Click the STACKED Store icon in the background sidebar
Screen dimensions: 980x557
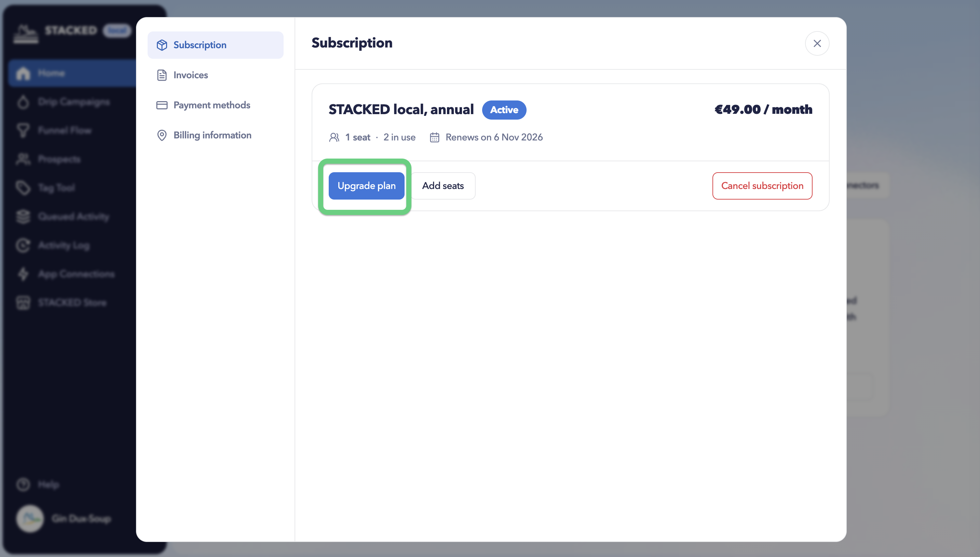coord(23,303)
